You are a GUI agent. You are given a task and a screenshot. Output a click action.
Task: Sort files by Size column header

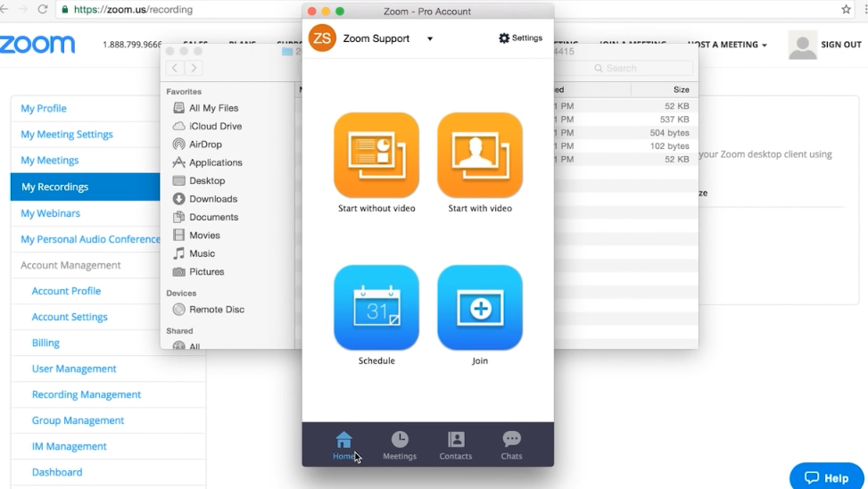click(681, 90)
